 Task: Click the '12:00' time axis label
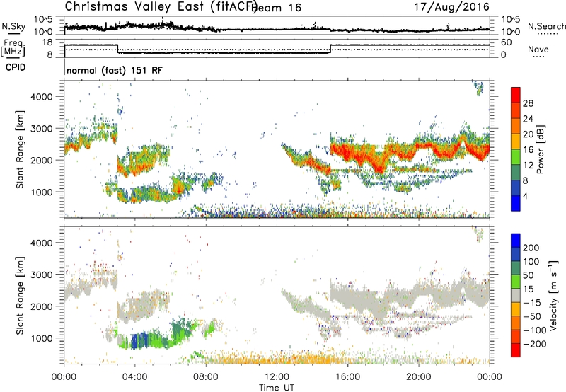tap(277, 377)
